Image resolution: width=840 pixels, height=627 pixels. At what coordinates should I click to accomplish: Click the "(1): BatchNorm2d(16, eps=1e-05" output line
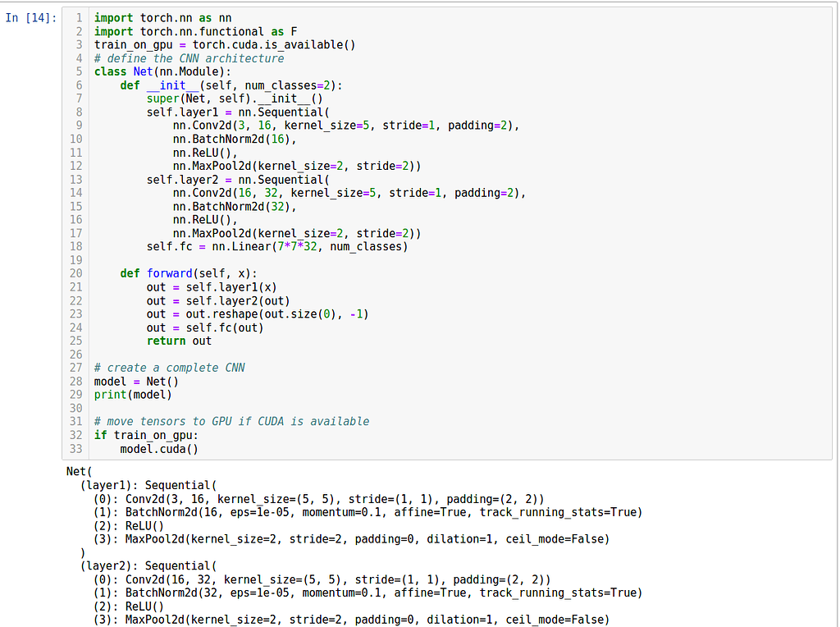[368, 512]
